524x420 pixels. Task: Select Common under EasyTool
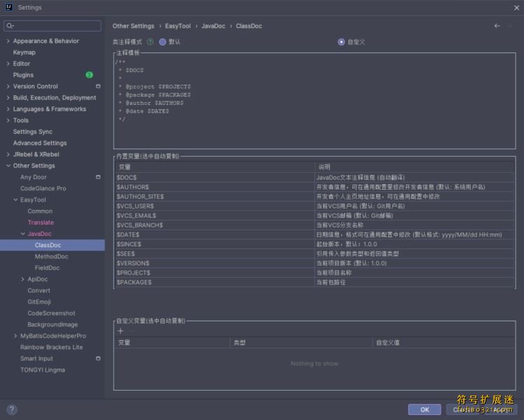40,211
